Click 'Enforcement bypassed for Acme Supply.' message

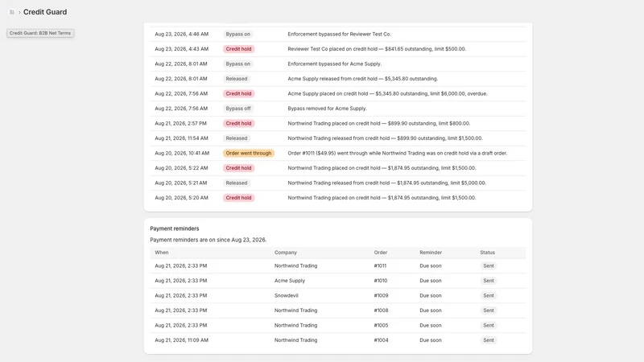coord(334,64)
